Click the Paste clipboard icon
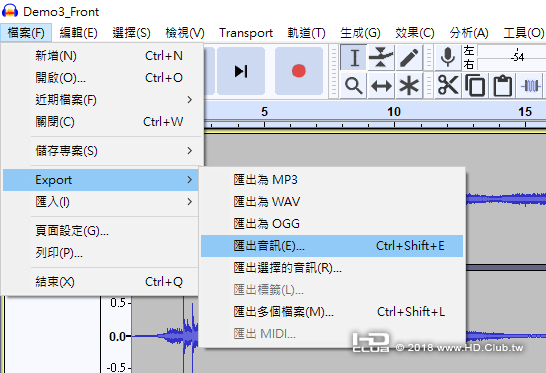Viewport: 546px width, 373px height. 502,85
